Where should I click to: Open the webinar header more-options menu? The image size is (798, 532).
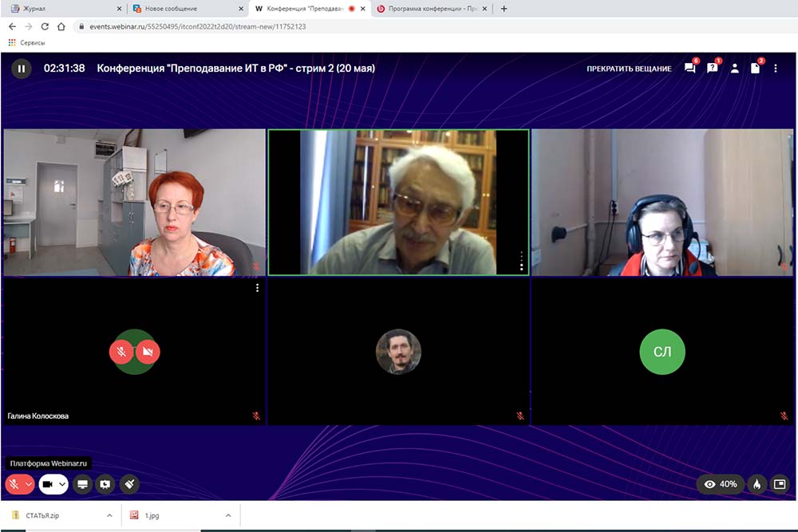[776, 68]
